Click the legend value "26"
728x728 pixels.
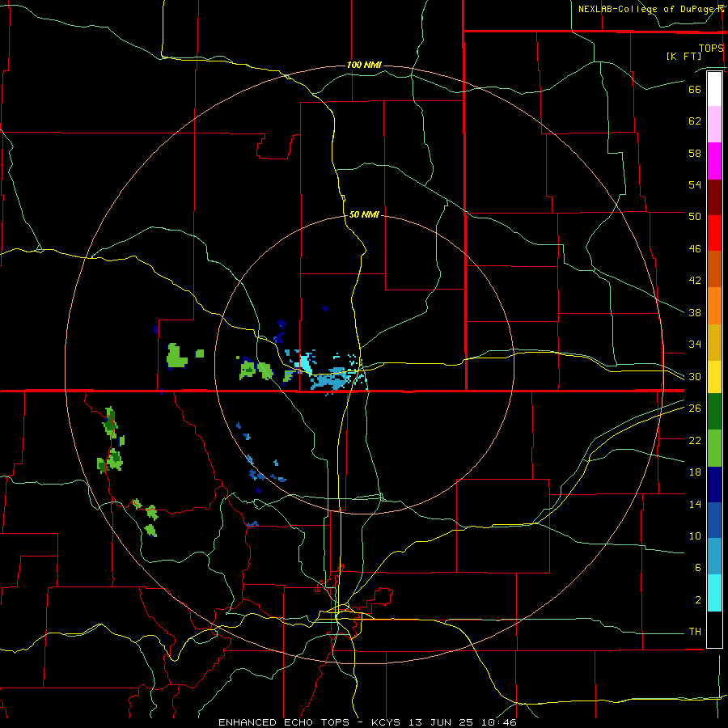pos(695,408)
